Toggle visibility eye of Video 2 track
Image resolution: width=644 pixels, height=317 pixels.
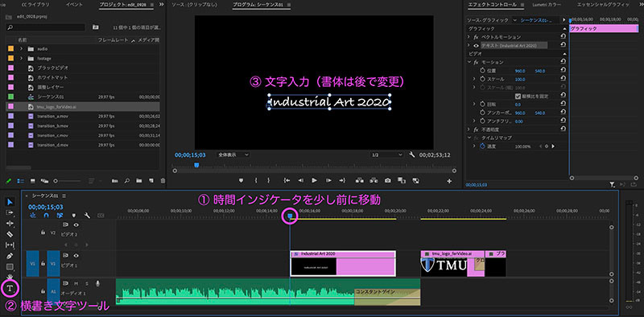[76, 224]
